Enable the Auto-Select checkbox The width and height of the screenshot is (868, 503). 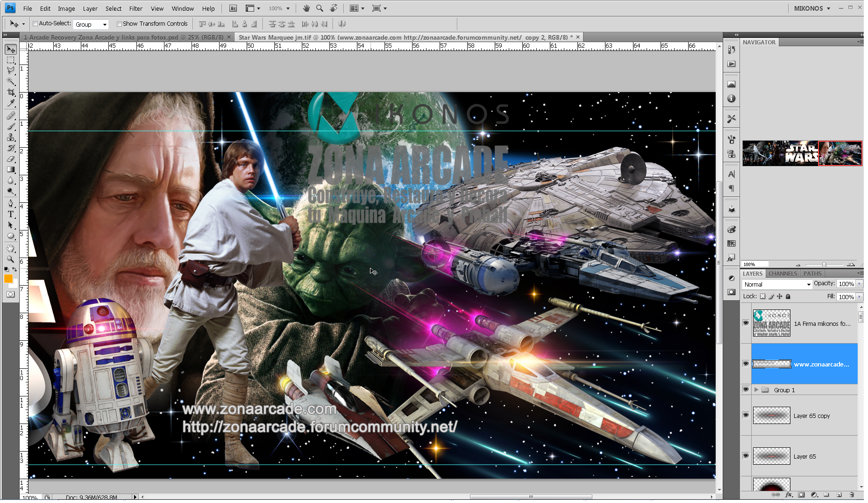[35, 24]
